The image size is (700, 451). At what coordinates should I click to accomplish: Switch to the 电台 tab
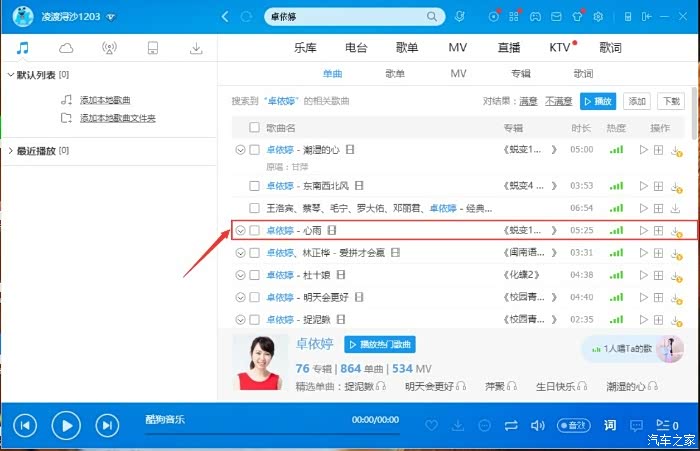(x=356, y=48)
